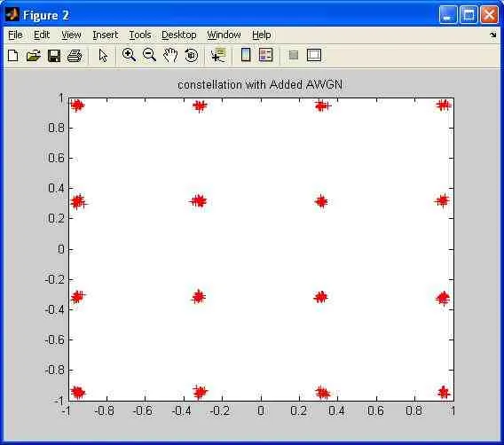Image resolution: width=504 pixels, height=445 pixels.
Task: Select the Edit Plot arrow tool
Action: point(103,55)
